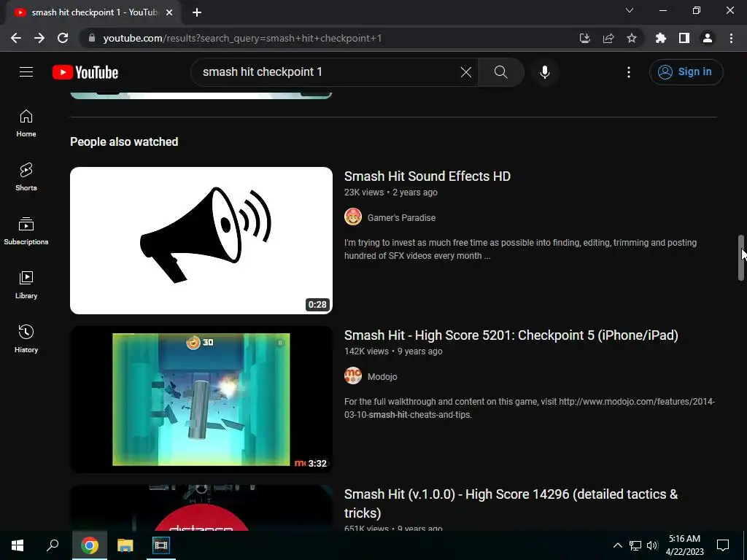Open Gamer's Paradise channel name
Image resolution: width=747 pixels, height=560 pixels.
click(402, 217)
